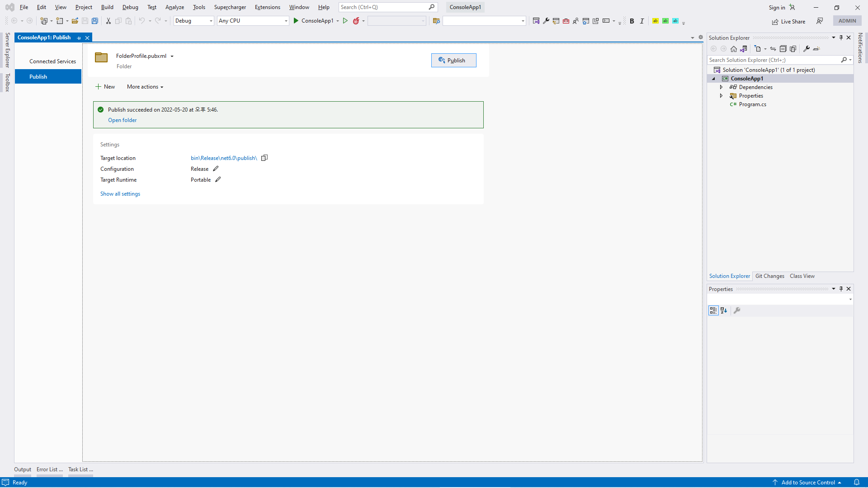Viewport: 868px width, 488px height.
Task: Open the red Toolbox toolbar icon
Action: tap(566, 21)
